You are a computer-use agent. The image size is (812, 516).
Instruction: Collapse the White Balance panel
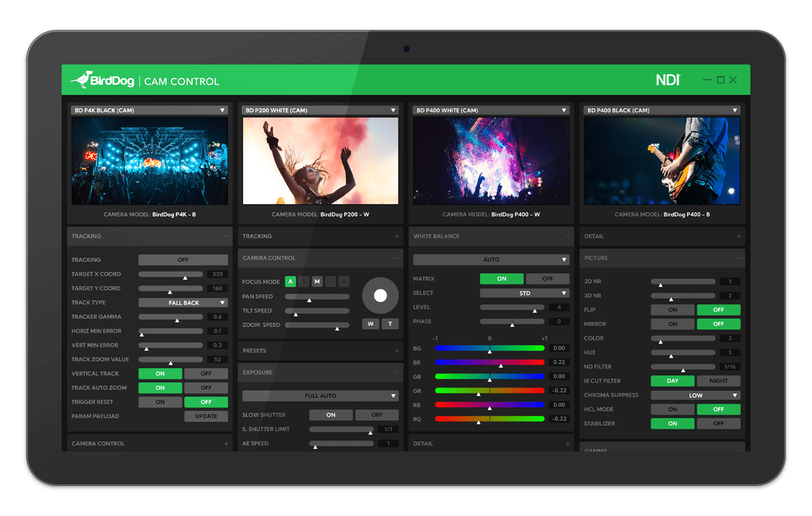pyautogui.click(x=567, y=236)
